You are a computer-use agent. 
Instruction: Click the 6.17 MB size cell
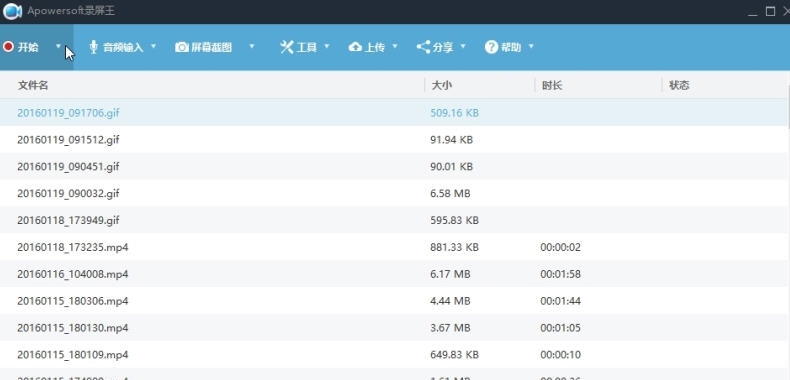click(x=450, y=274)
